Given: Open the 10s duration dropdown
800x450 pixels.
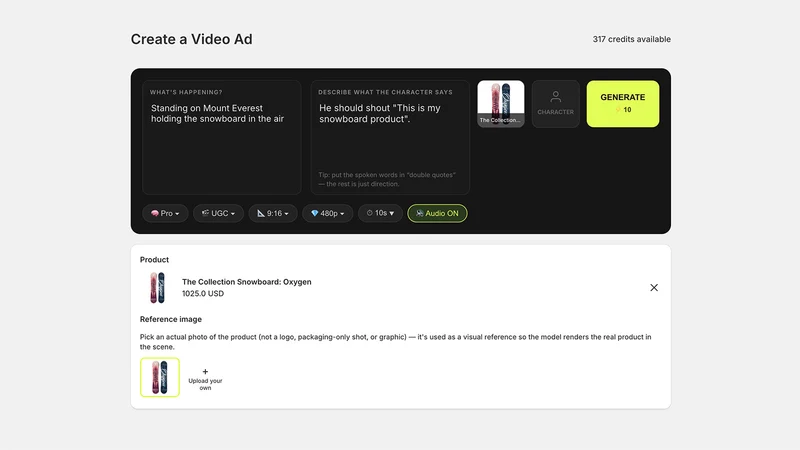Looking at the screenshot, I should click(x=380, y=213).
